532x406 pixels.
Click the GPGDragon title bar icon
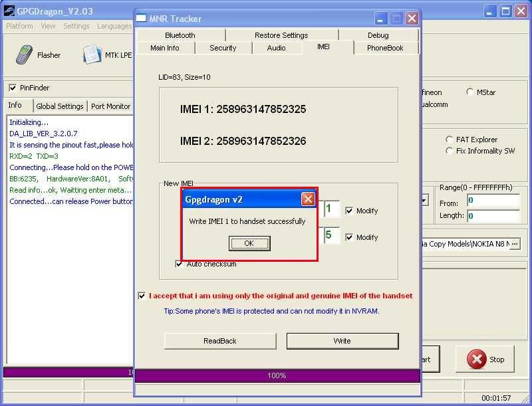pos(9,11)
